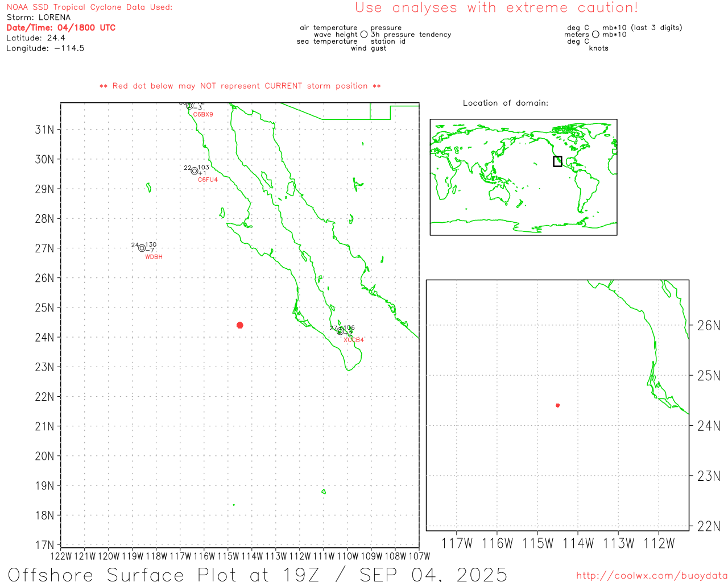Click pressure tendency '+1' near C6FU4

(x=202, y=173)
